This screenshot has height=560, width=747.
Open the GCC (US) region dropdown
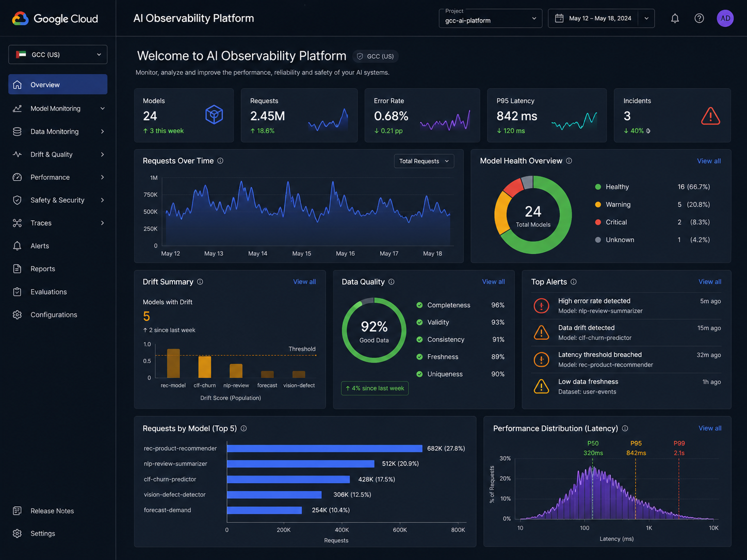click(58, 55)
